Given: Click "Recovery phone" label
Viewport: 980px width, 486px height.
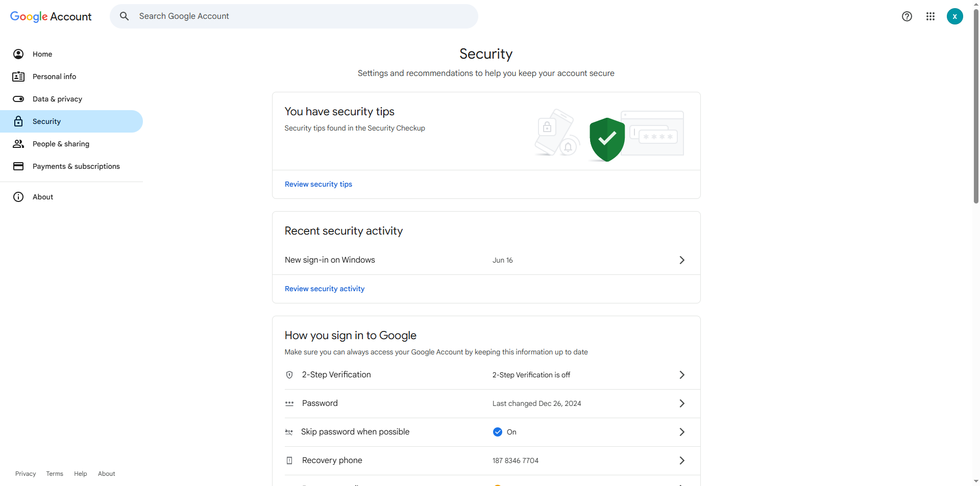Looking at the screenshot, I should pyautogui.click(x=332, y=461).
